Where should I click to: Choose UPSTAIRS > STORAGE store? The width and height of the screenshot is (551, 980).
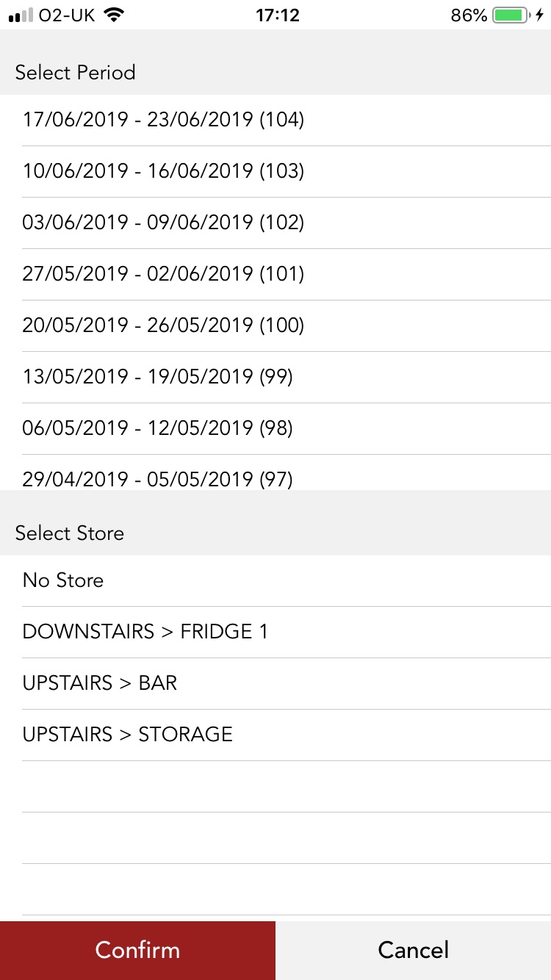click(127, 735)
